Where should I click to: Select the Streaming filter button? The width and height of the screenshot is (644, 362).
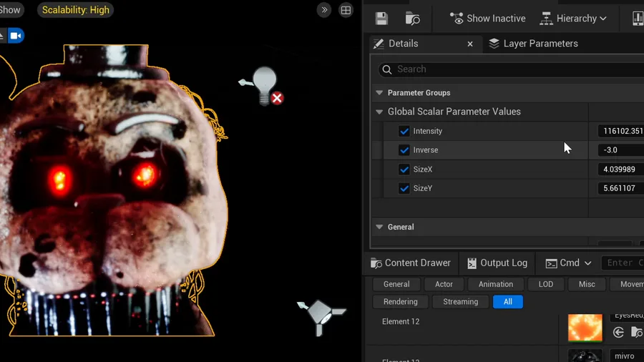460,302
